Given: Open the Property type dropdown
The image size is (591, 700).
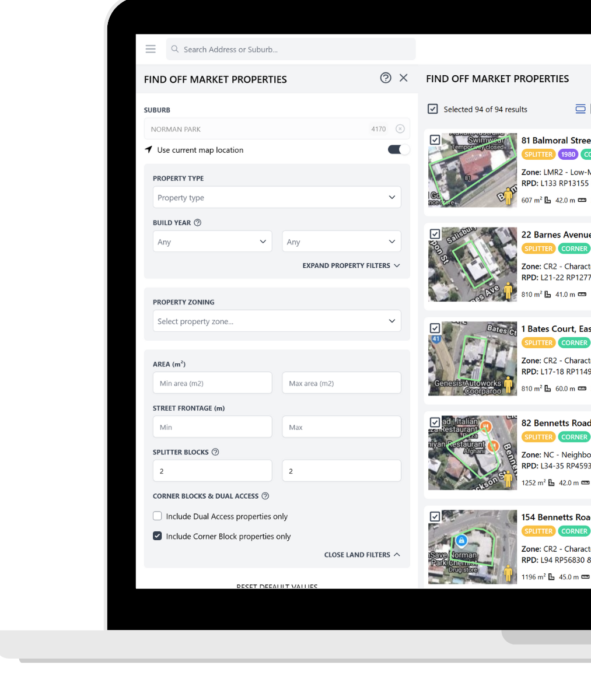Looking at the screenshot, I should coord(277,197).
